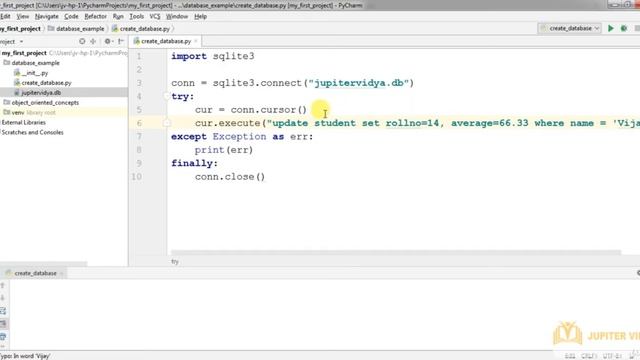Image resolution: width=640 pixels, height=360 pixels.
Task: Toggle the fold marker on line 6
Action: [167, 123]
